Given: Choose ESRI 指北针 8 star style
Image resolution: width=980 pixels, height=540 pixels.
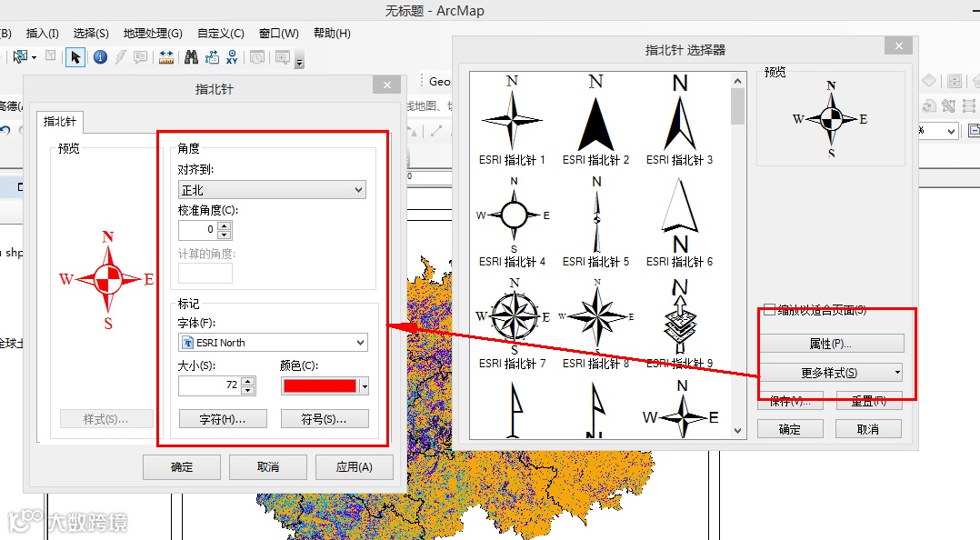Looking at the screenshot, I should 595,324.
